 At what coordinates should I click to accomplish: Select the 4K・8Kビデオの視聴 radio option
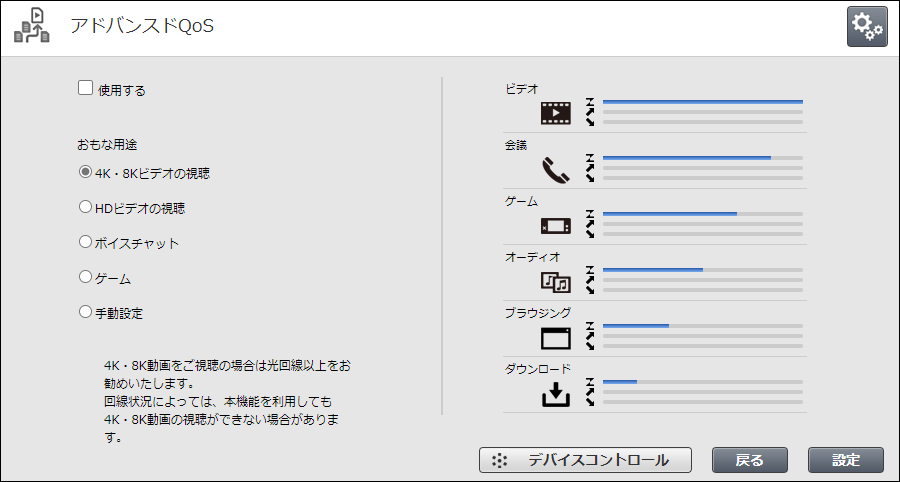click(85, 172)
